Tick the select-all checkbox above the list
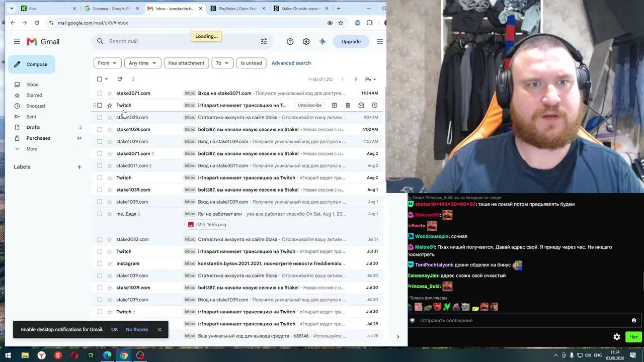Image resolution: width=644 pixels, height=362 pixels. 100,79
